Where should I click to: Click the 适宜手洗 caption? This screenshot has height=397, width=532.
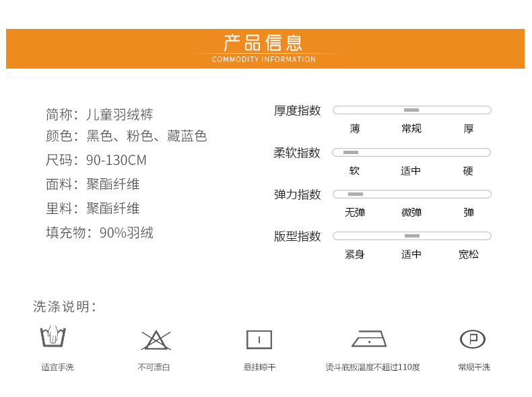coord(58,367)
